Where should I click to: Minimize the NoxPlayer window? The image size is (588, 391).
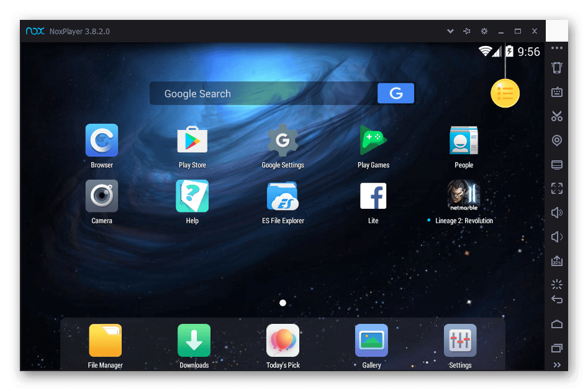[x=500, y=32]
